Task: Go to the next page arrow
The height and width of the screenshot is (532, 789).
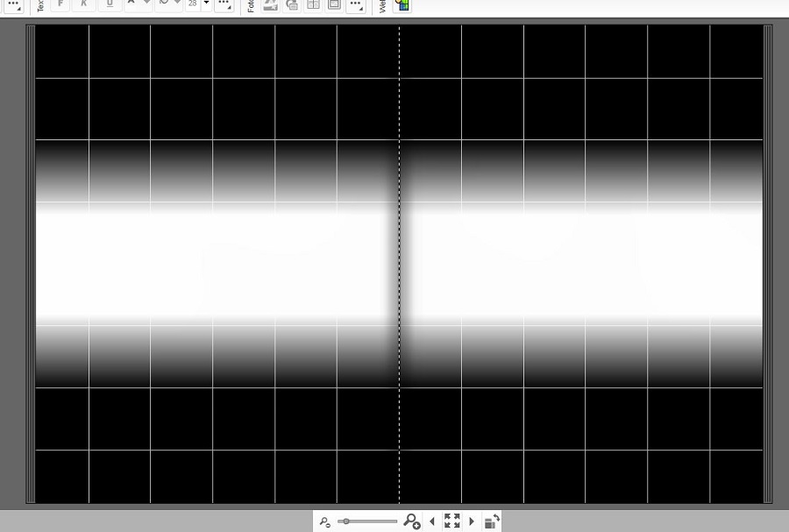Action: pyautogui.click(x=472, y=521)
